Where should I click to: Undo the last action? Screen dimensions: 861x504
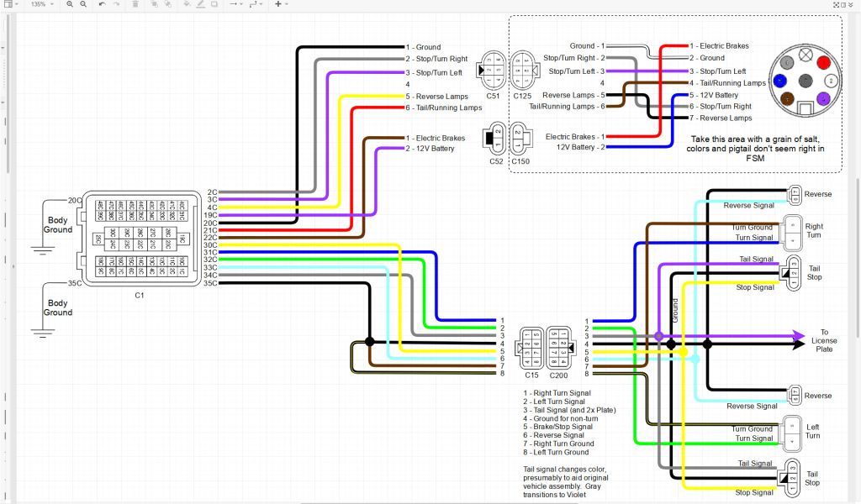click(102, 4)
